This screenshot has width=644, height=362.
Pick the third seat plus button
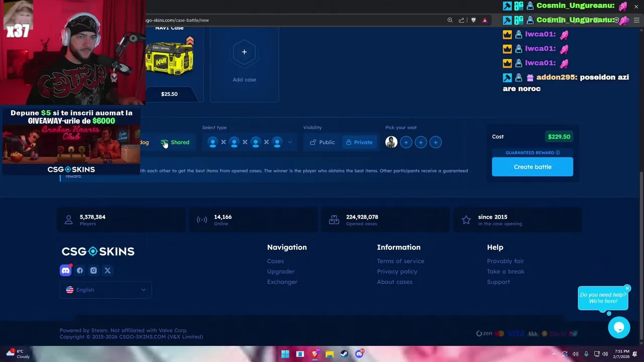[421, 142]
